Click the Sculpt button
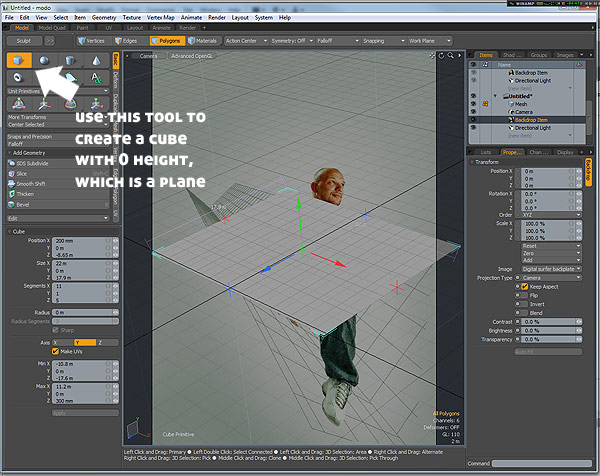Viewport: 600px width, 476px height. 24,41
